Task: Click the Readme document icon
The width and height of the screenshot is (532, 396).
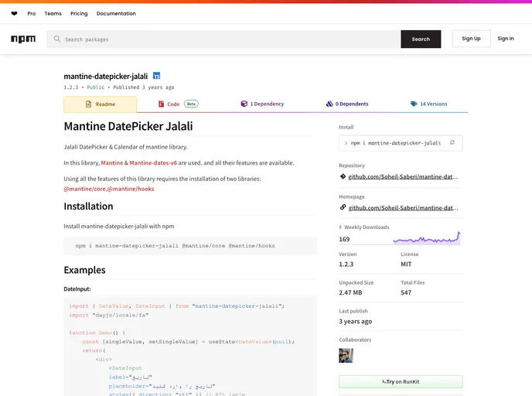Action: click(89, 104)
